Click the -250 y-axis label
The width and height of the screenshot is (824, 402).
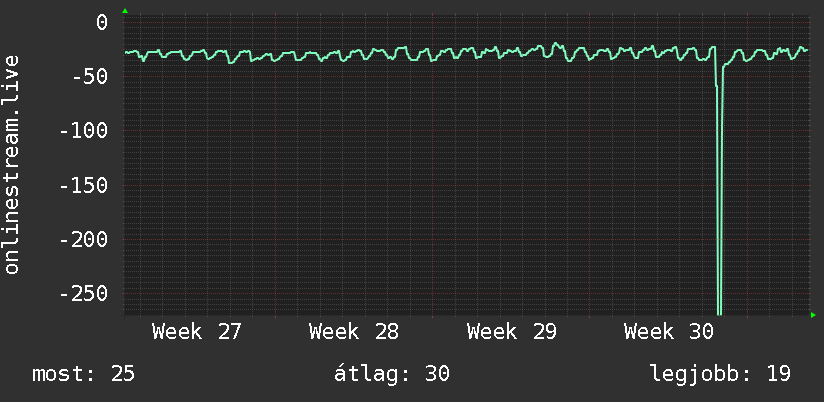(x=84, y=294)
